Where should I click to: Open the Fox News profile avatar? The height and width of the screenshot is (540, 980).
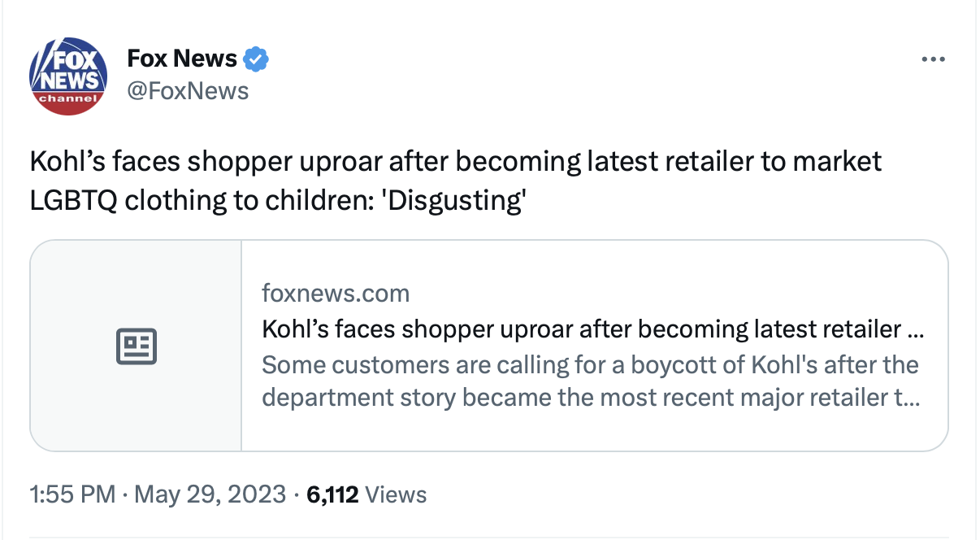coord(69,76)
